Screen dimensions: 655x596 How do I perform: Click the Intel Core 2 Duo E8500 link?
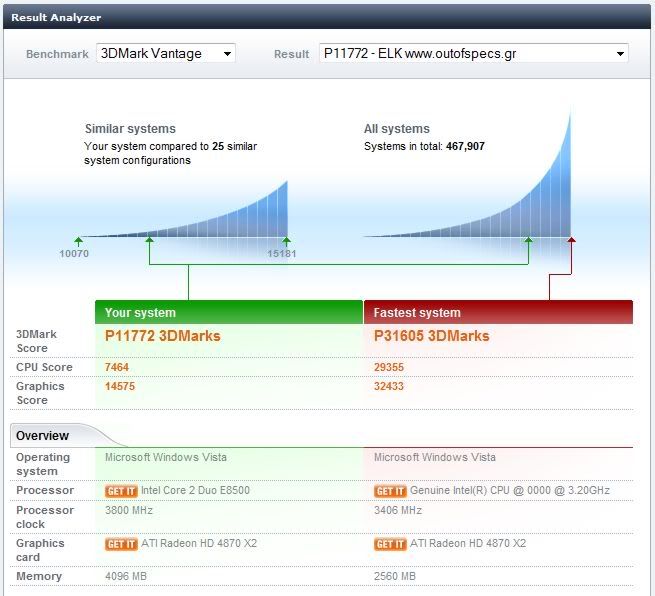tap(195, 491)
